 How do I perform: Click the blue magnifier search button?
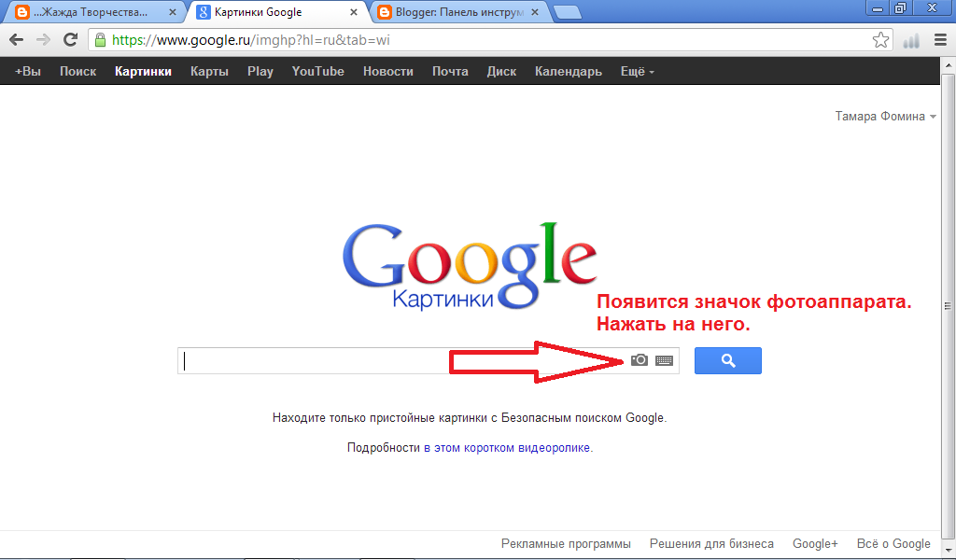point(728,361)
